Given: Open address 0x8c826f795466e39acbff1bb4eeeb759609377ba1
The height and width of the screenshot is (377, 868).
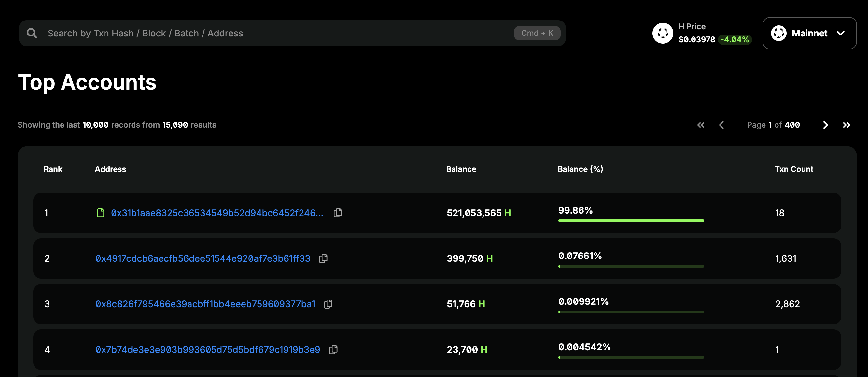Looking at the screenshot, I should pos(205,304).
